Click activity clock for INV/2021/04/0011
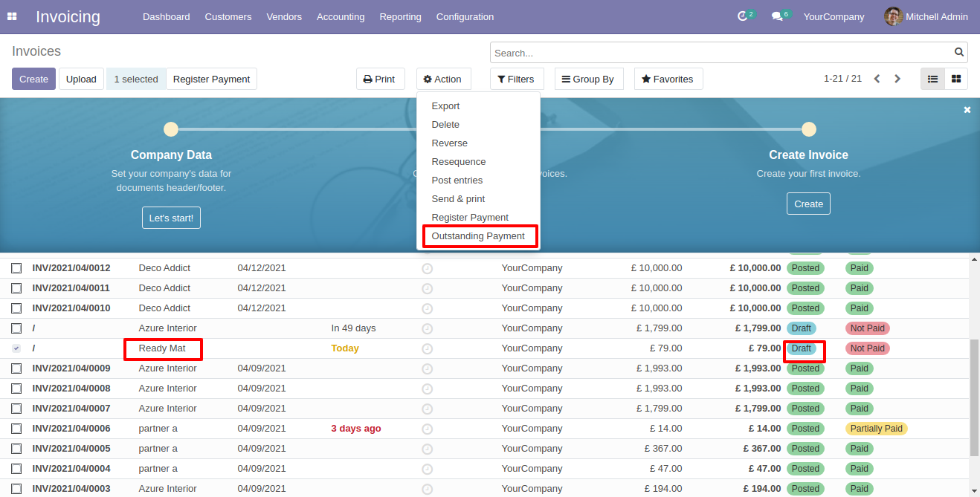The image size is (980, 497). click(427, 288)
